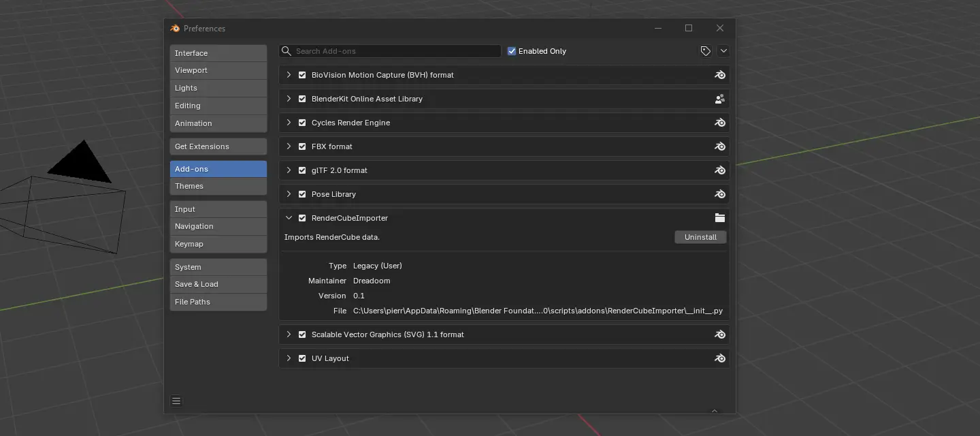
Task: Expand the BlenderKit Online Asset Library details
Action: pos(289,99)
